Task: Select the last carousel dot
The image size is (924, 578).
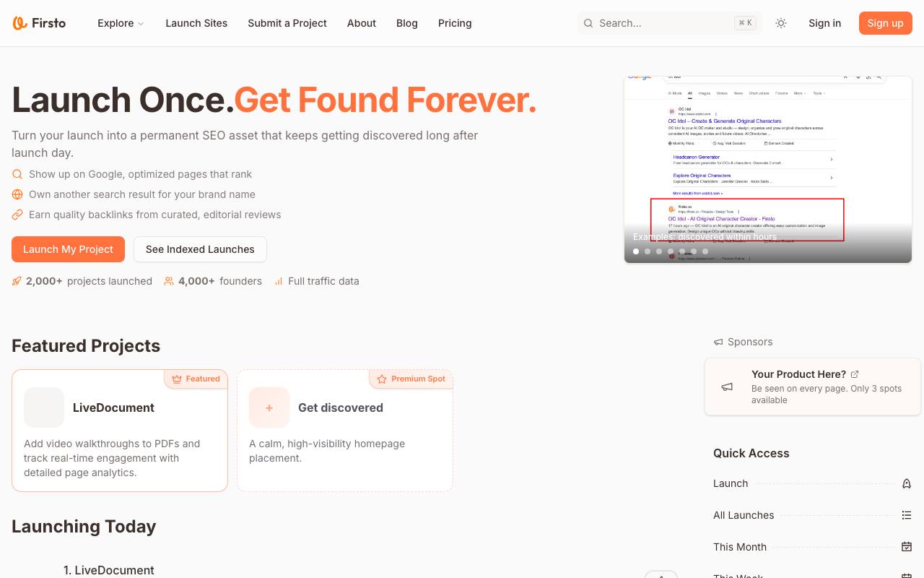Action: [705, 251]
